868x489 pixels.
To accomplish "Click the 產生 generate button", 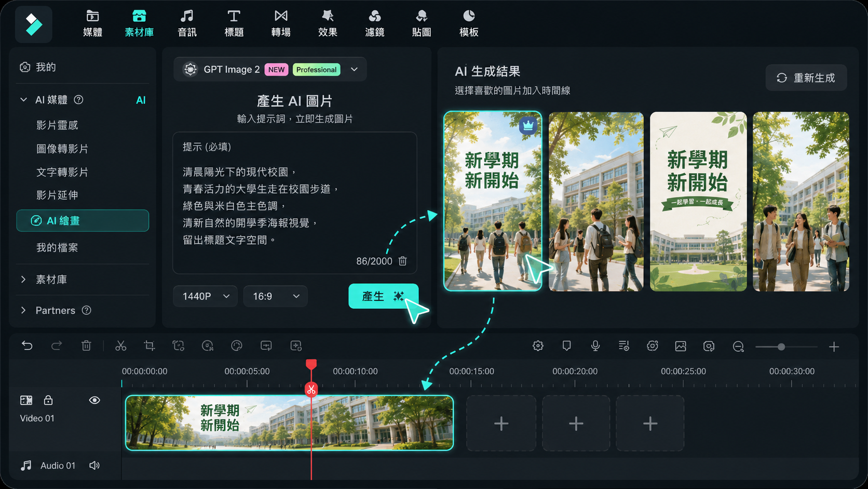I will 383,296.
